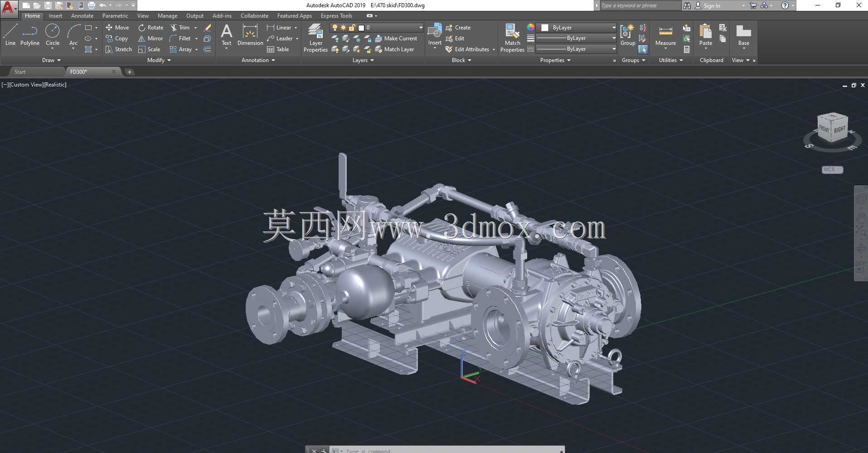
Task: Click the Copy tool
Action: click(x=116, y=39)
